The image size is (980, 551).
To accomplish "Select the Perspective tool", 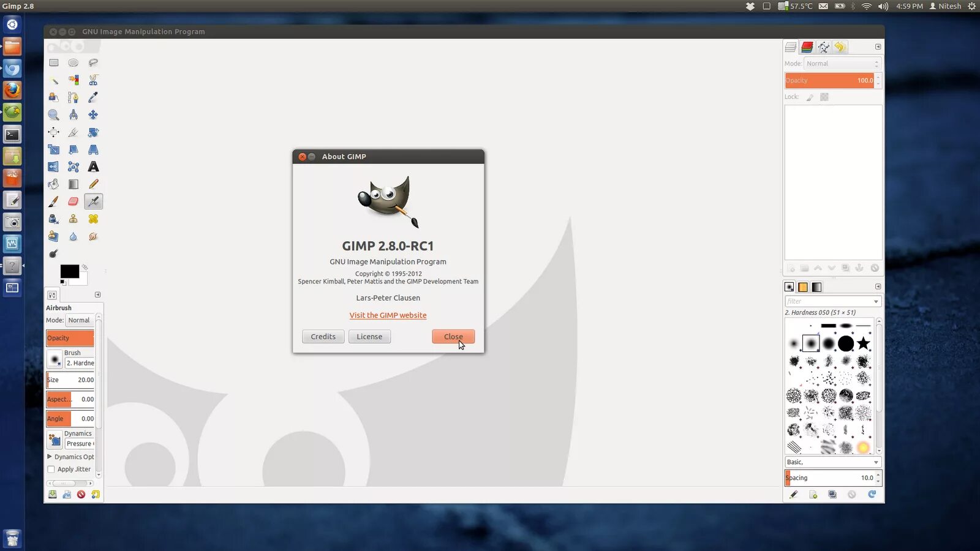I will (x=93, y=149).
